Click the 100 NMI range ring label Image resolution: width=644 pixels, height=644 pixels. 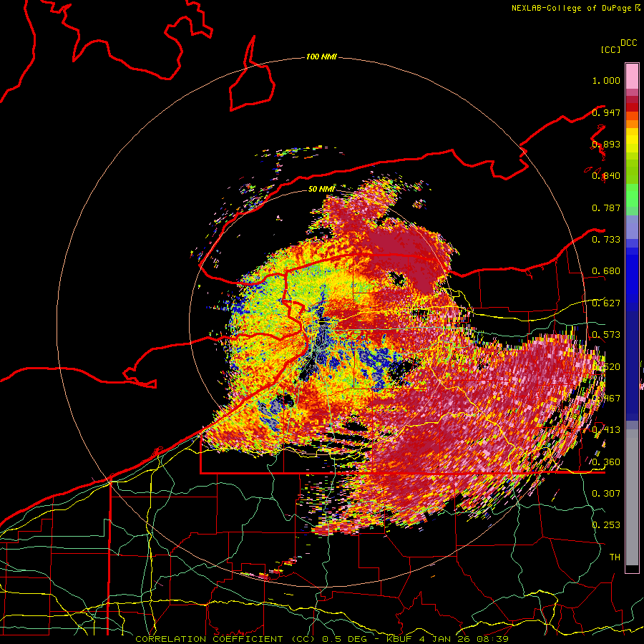coord(321,57)
